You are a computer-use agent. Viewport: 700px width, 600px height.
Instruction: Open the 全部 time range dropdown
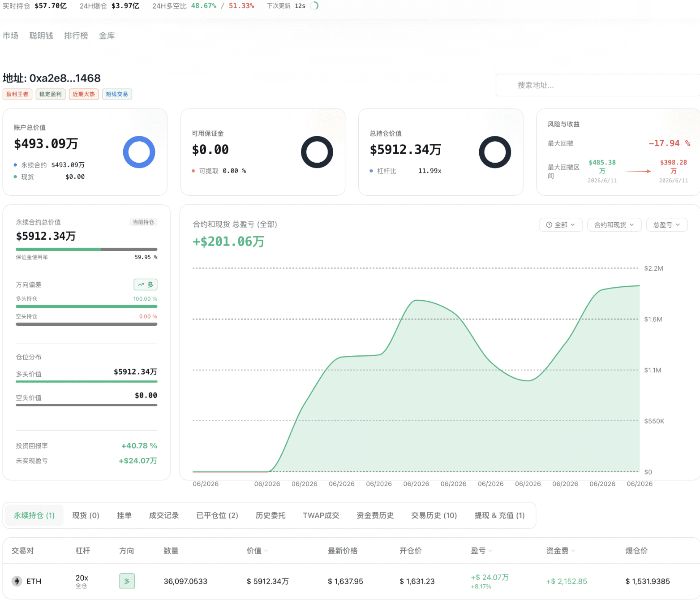(561, 225)
